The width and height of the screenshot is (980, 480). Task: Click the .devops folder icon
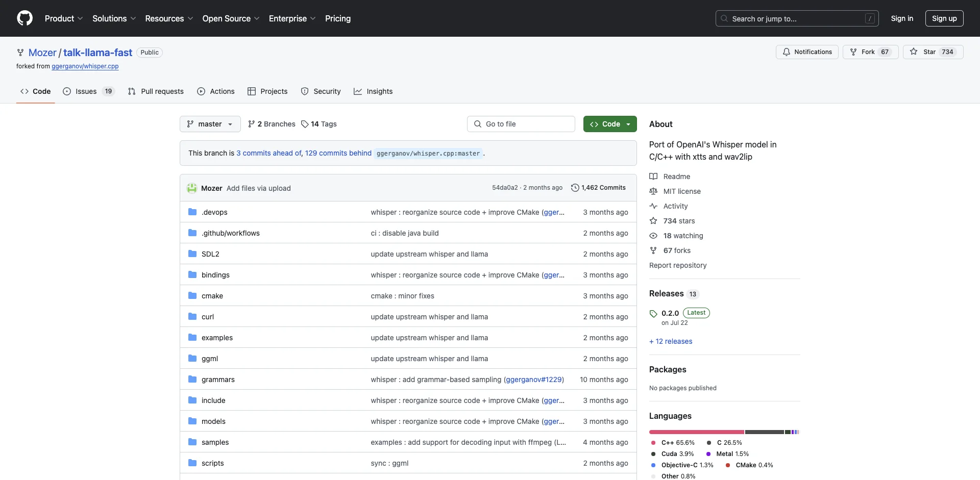click(x=192, y=212)
